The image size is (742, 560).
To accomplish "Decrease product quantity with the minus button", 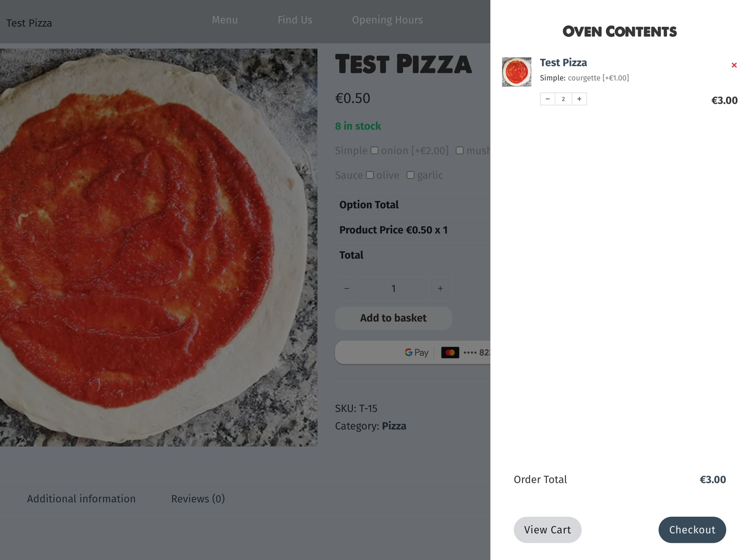I will [347, 289].
